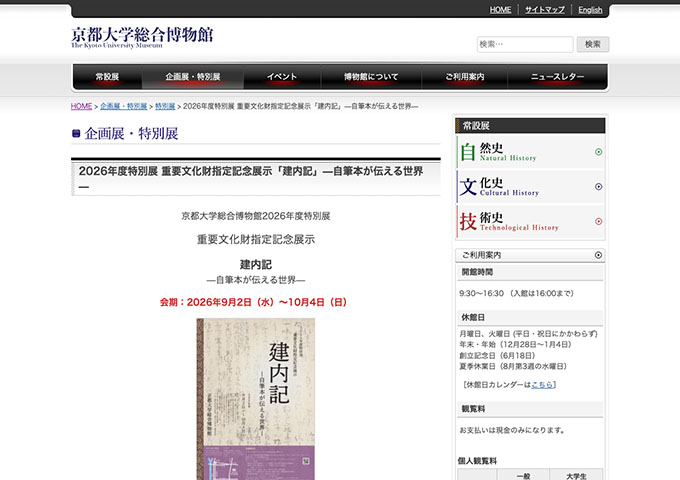Open the 常設展 navigation tab
This screenshot has width=680, height=480.
coord(107,77)
